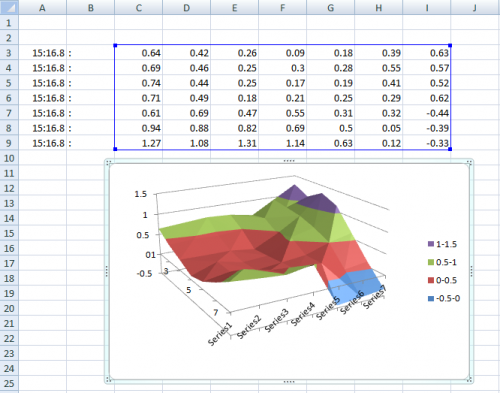500x393 pixels.
Task: Select row 9 header
Action: tap(9, 143)
